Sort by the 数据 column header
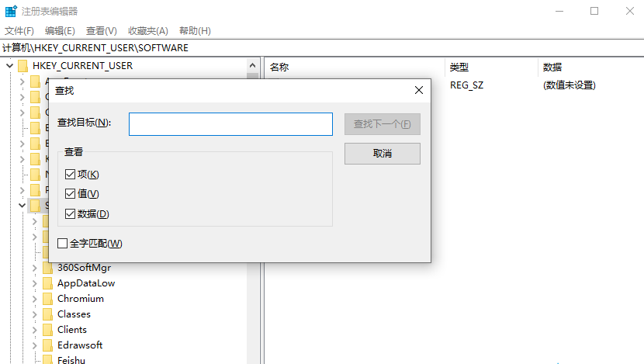644x364 pixels. click(591, 67)
